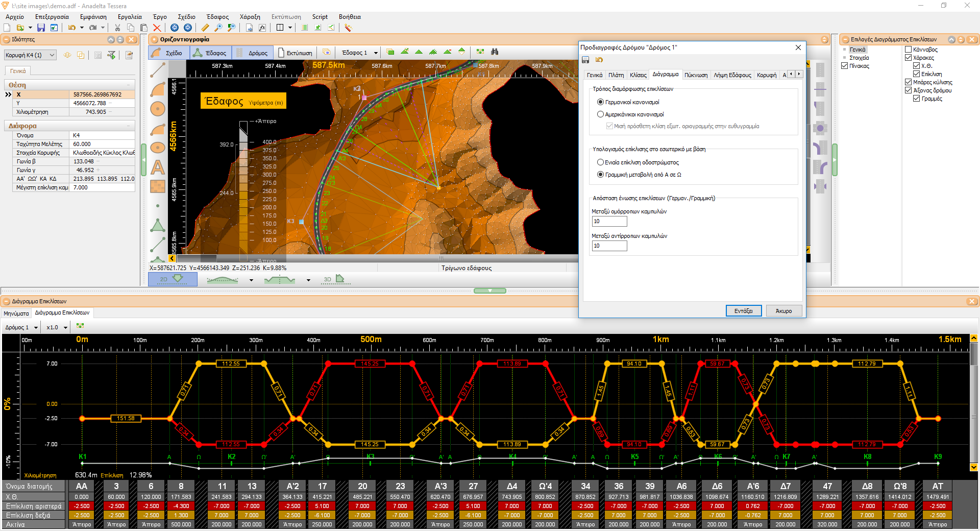The height and width of the screenshot is (531, 980).
Task: Select 'Ενιαία επίκλιση οδοστρώματος' radio option
Action: point(600,162)
